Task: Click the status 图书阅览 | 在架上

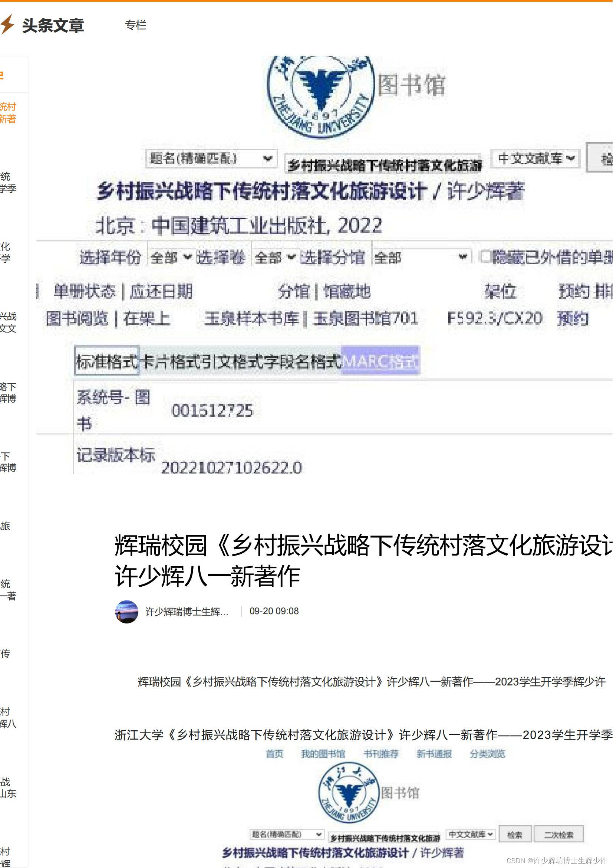Action: coord(108,318)
